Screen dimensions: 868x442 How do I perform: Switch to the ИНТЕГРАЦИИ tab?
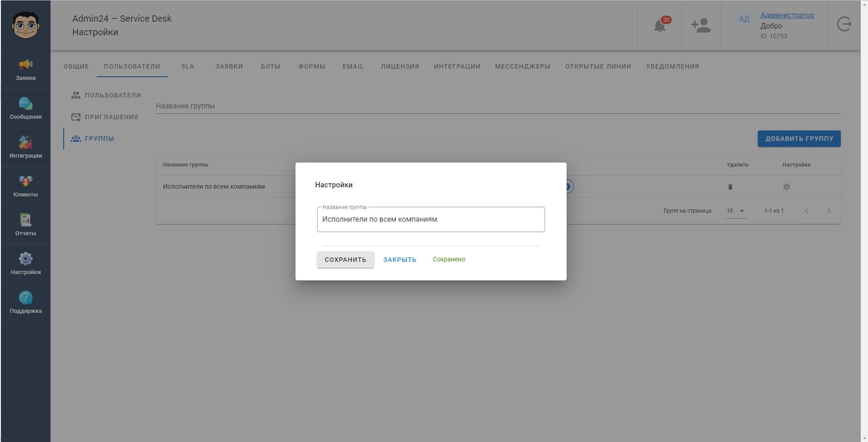pos(457,67)
